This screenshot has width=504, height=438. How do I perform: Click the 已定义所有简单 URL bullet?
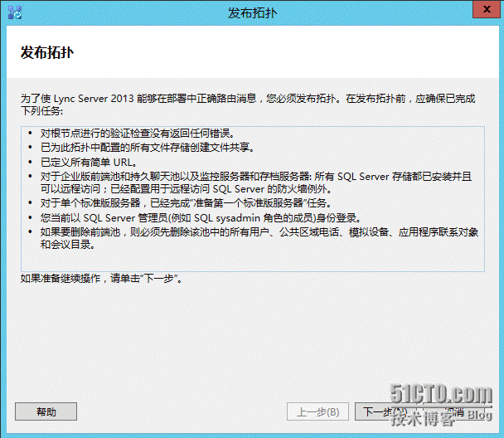tap(90, 162)
